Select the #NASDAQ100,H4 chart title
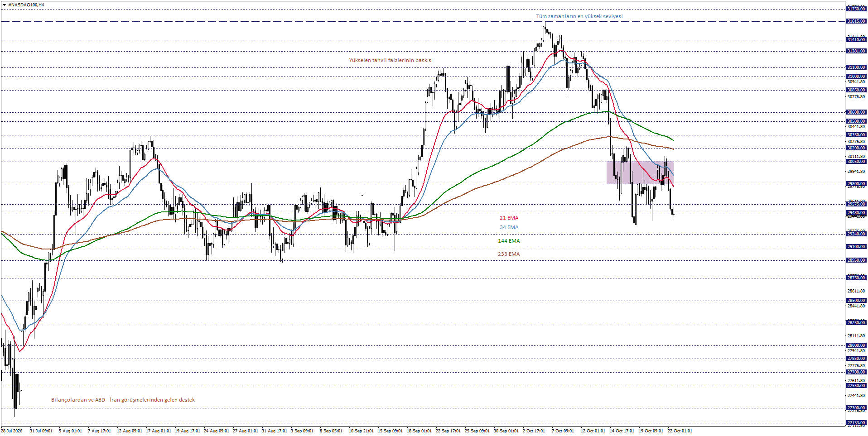This screenshot has height=436, width=868. [x=26, y=5]
